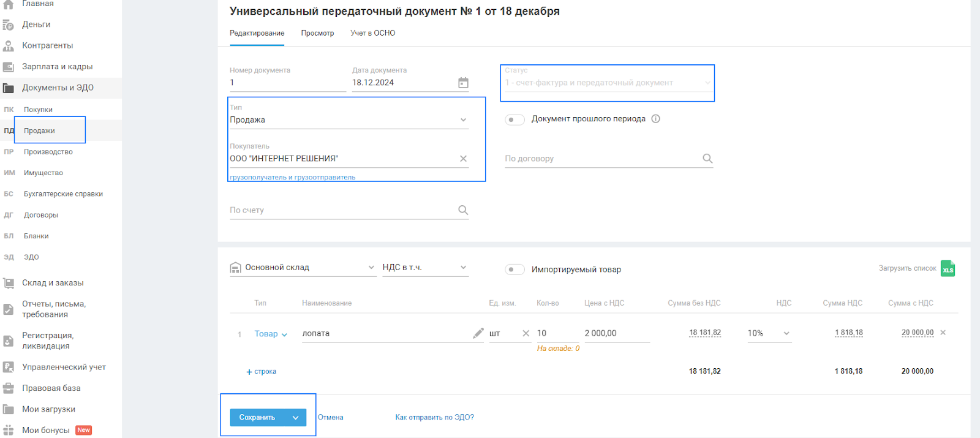Click the search icon in По договору field
Screen dimensions: 980x438
(707, 159)
